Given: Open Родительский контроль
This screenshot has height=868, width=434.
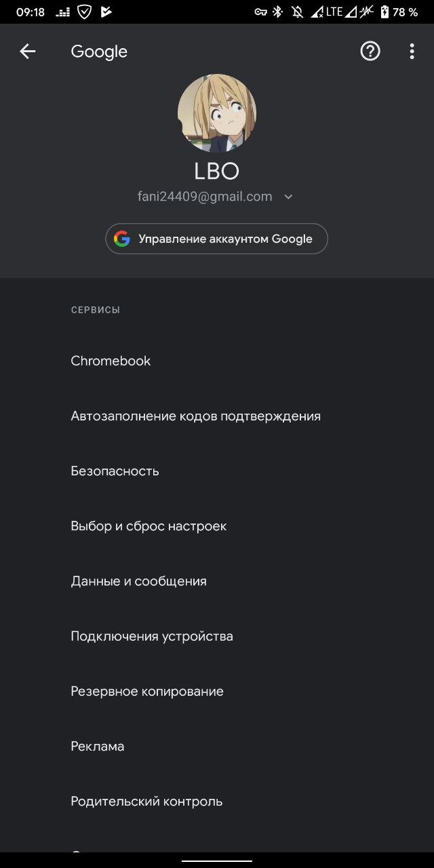Looking at the screenshot, I should pos(146,801).
